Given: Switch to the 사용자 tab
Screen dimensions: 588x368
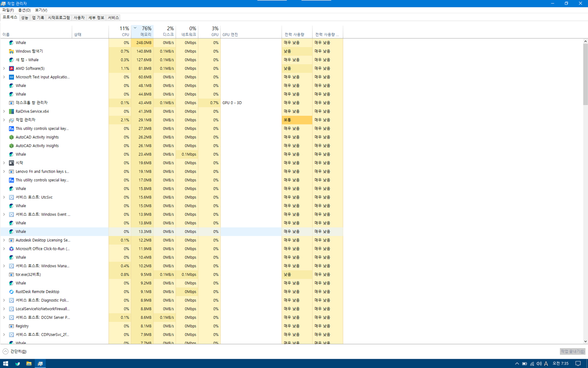Looking at the screenshot, I should 79,18.
